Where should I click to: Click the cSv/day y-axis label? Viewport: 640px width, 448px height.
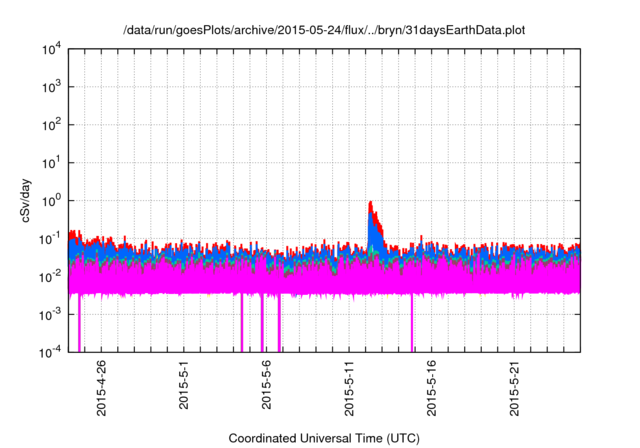point(26,200)
